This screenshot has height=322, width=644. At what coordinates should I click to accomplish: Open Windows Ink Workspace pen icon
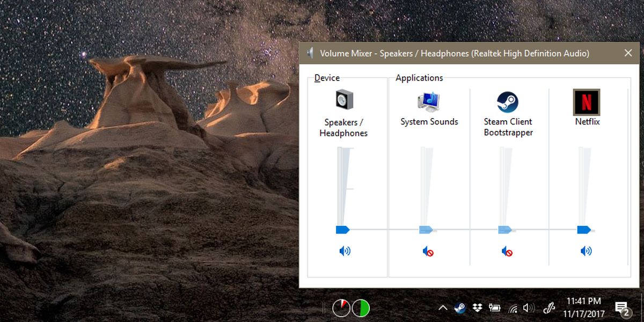click(548, 308)
